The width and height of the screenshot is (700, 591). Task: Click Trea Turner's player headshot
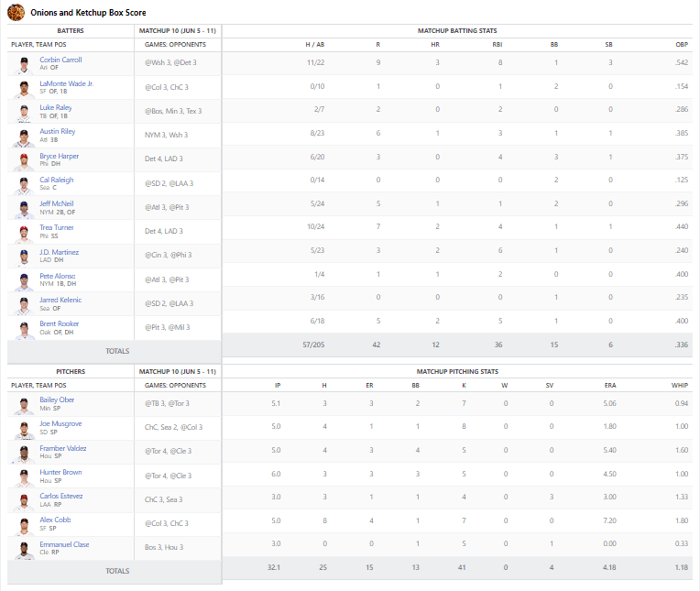click(23, 232)
